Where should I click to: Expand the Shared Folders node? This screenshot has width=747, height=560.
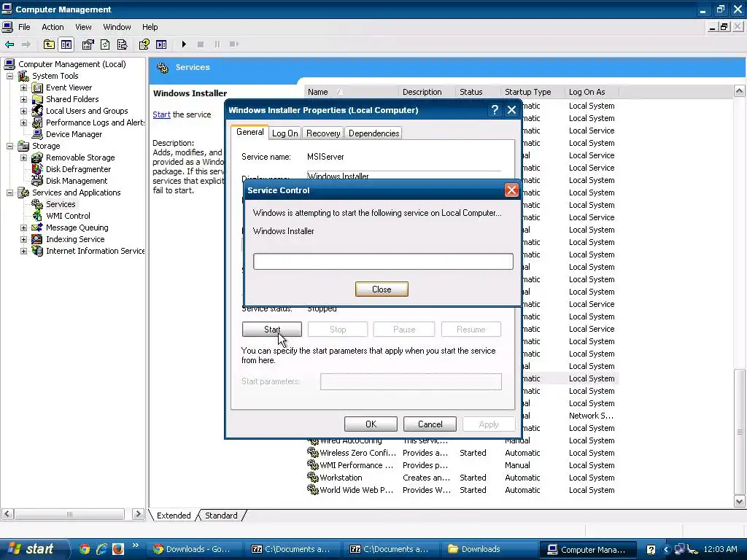click(23, 99)
